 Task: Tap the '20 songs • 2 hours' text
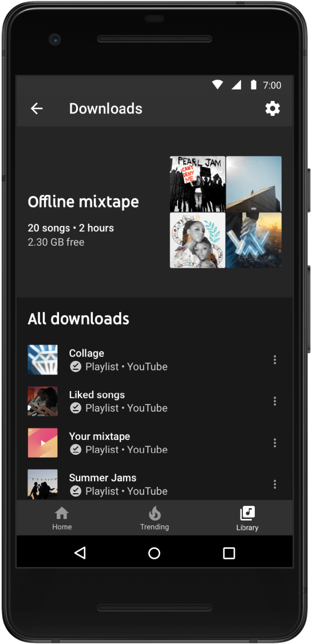[70, 228]
